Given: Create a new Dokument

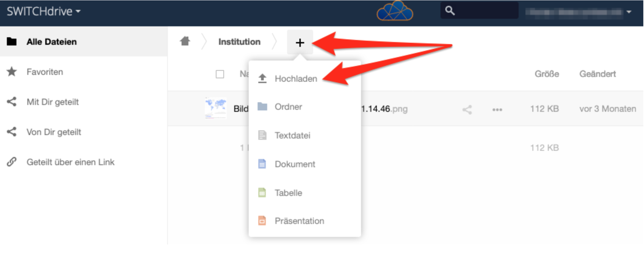Looking at the screenshot, I should pos(295,164).
